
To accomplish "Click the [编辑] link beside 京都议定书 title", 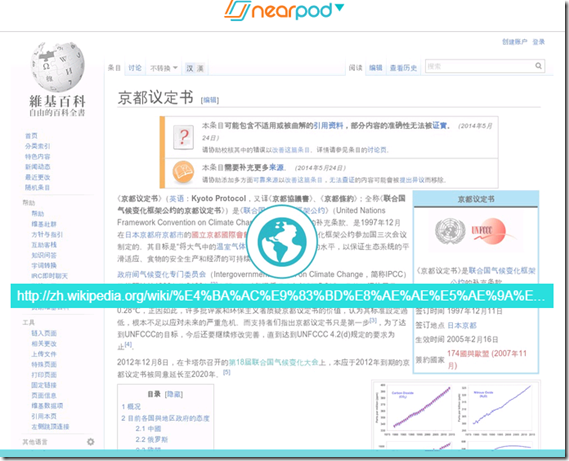I will coord(210,100).
